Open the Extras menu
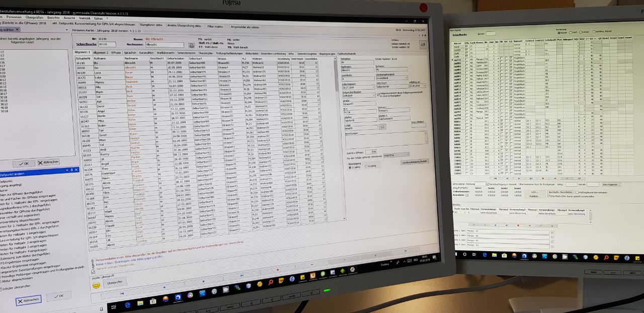Viewport: 644px width, 313px height. 99,18
